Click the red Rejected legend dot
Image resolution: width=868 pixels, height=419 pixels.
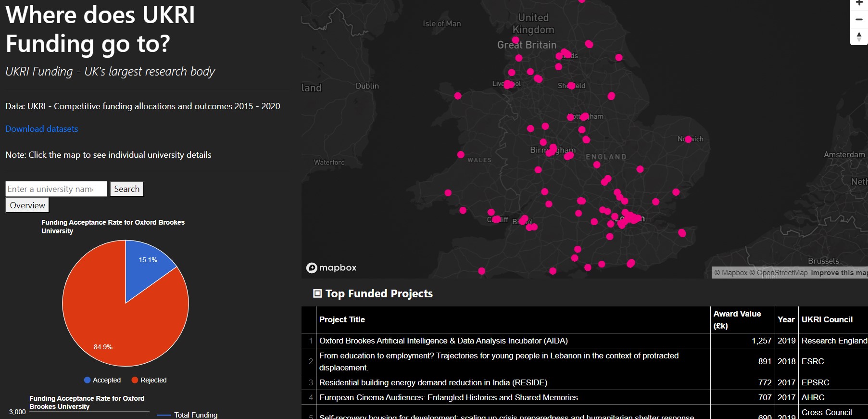click(135, 380)
